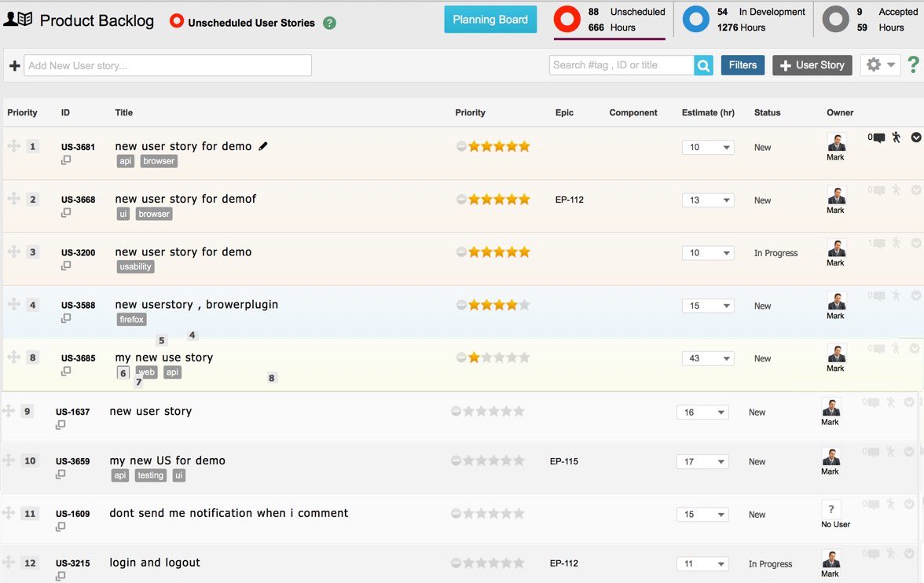Switch to the Accepted 9 stories tab
The image size is (924, 583).
tap(835, 19)
